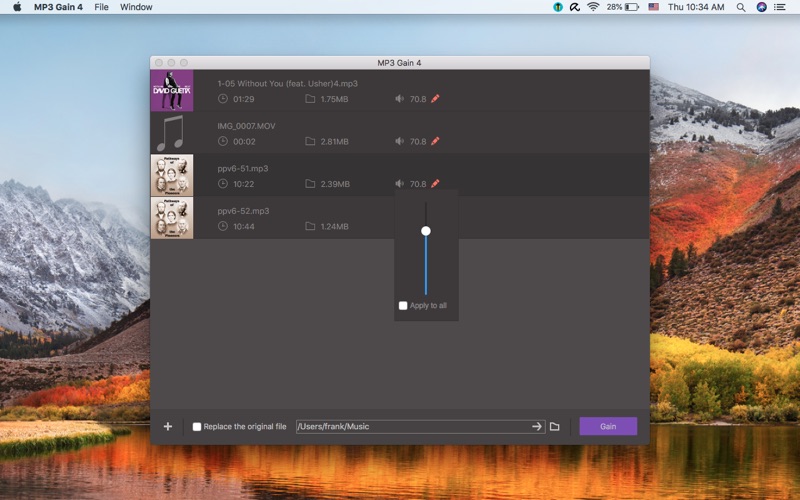Click the folder size icon beside 1.24MB
800x500 pixels.
[310, 226]
